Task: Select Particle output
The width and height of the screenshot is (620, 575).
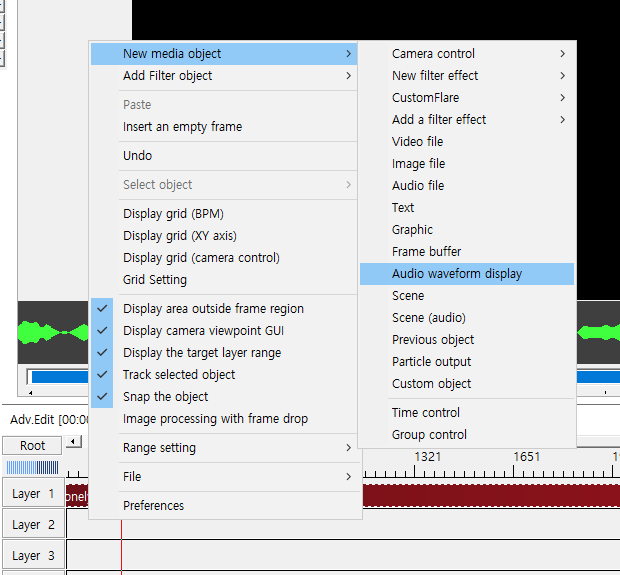Action: coord(467,362)
